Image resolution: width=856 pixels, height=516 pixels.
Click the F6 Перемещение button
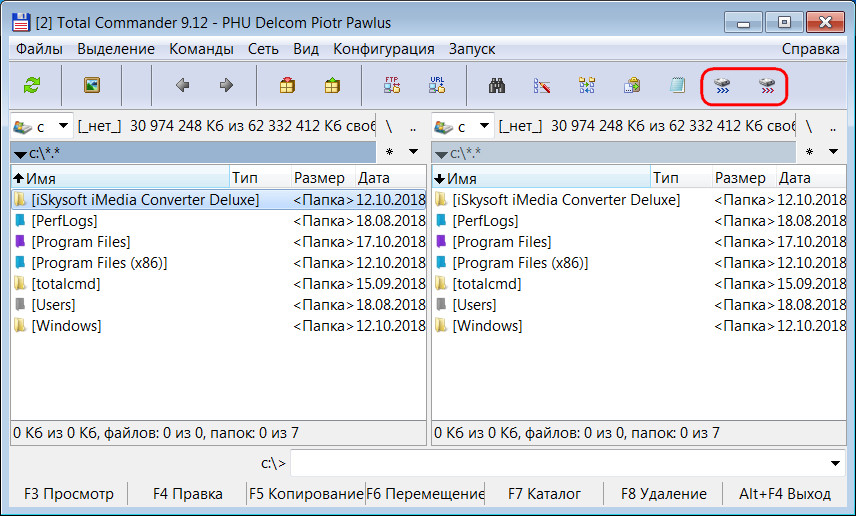pos(425,494)
